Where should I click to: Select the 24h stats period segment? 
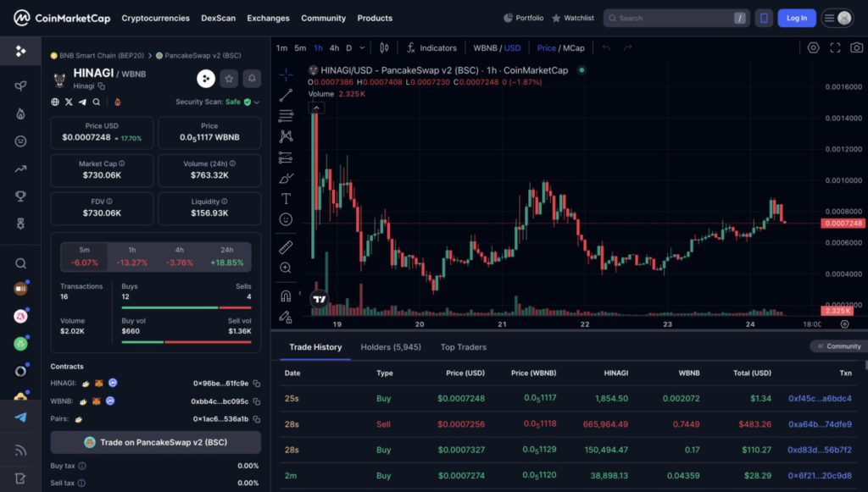[226, 257]
